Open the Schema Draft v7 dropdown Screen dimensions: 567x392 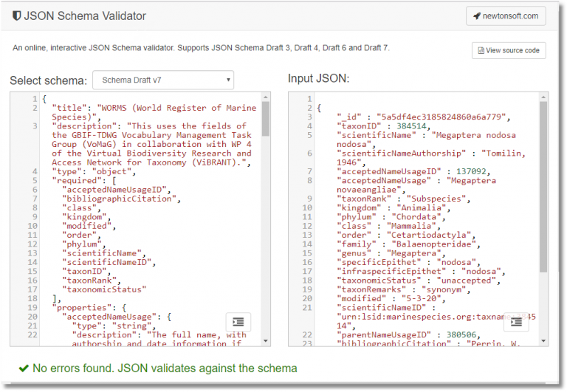click(163, 79)
